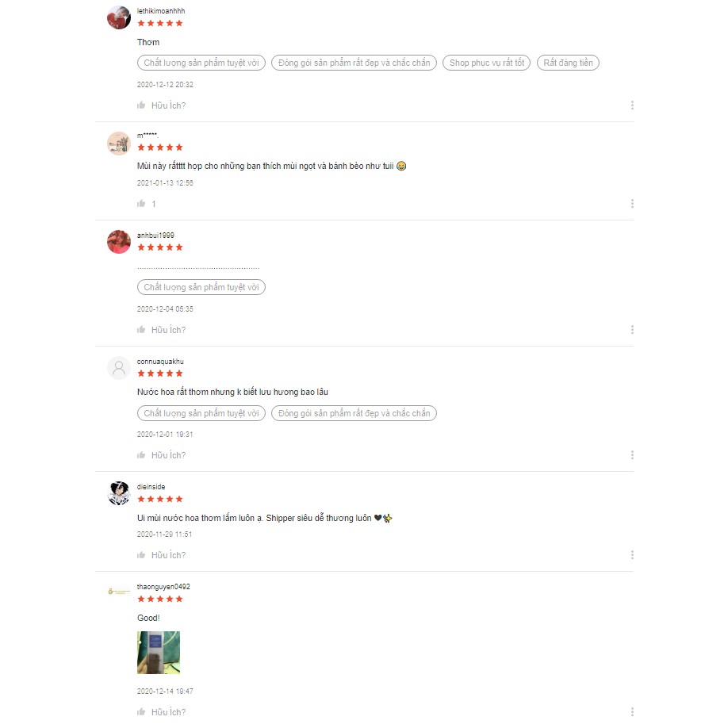
Task: Like thaonguyen0492's Good! review
Action: pyautogui.click(x=141, y=712)
